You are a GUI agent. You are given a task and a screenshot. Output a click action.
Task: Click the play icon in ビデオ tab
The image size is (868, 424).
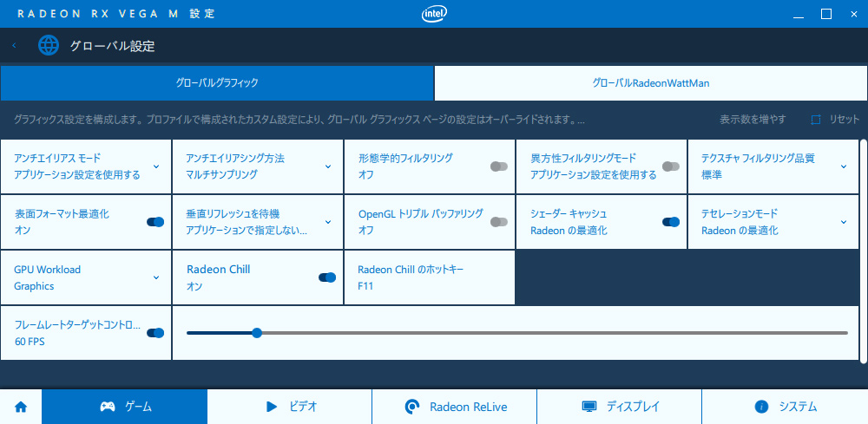[x=272, y=407]
